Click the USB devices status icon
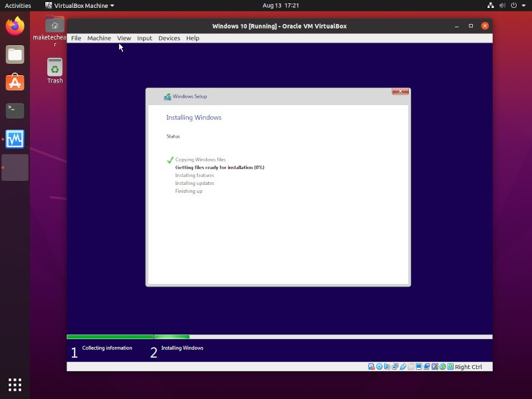Screen dimensions: 532x399 tap(403, 366)
